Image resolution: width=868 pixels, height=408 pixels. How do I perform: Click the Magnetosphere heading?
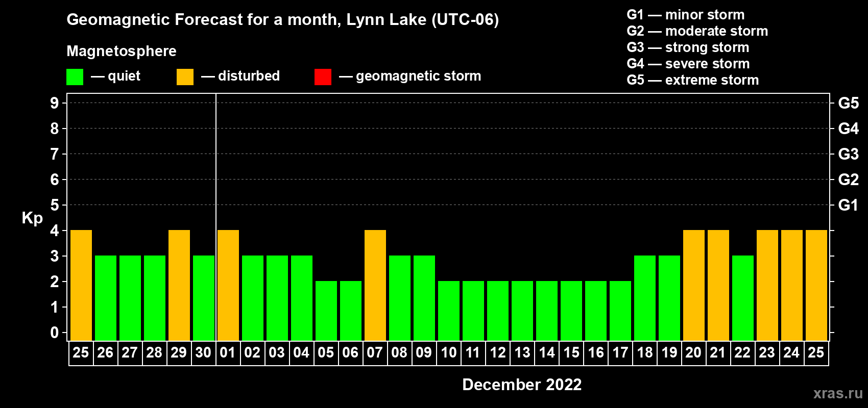click(122, 52)
